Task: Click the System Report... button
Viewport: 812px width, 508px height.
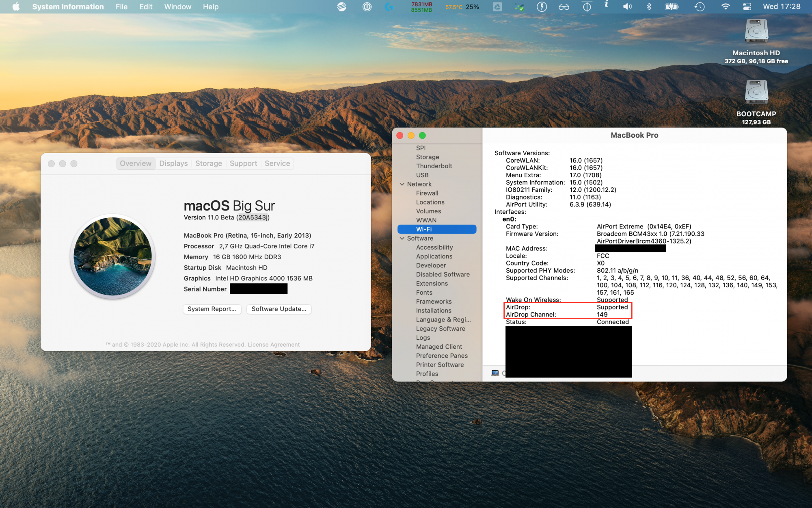Action: [212, 309]
